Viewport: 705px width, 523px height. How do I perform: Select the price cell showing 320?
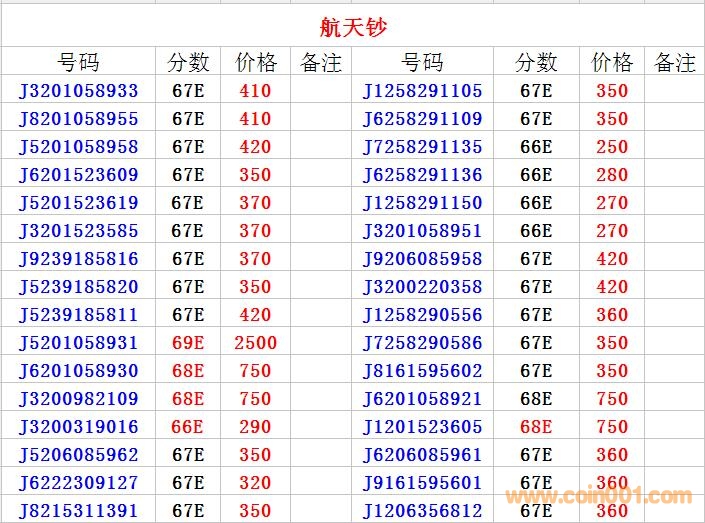click(x=255, y=483)
